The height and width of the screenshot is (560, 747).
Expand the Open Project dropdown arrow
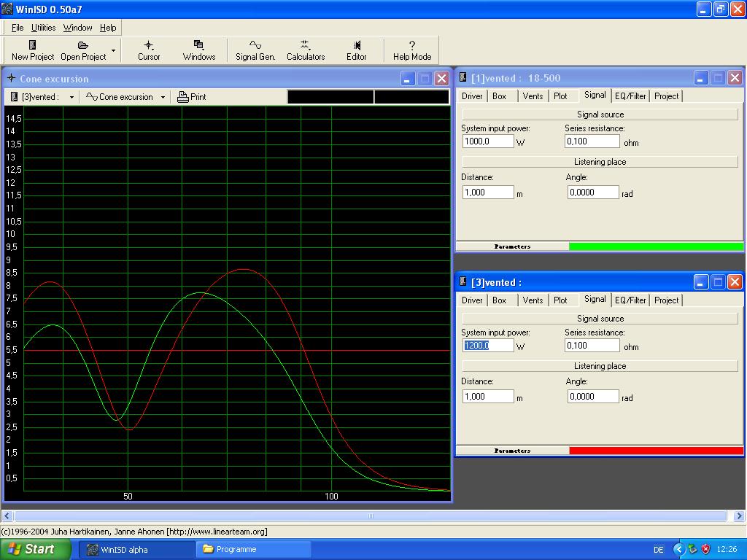tap(113, 51)
